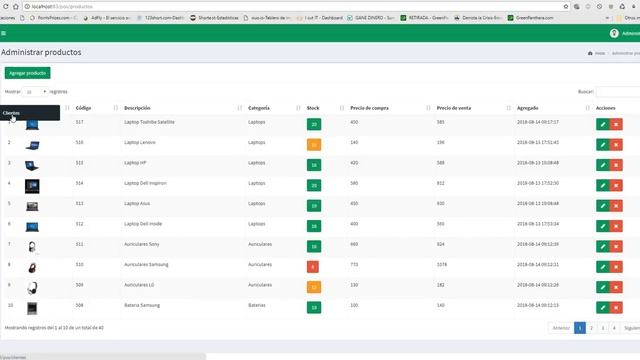
Task: Delete the Laptop Lenovo product
Action: pos(616,144)
